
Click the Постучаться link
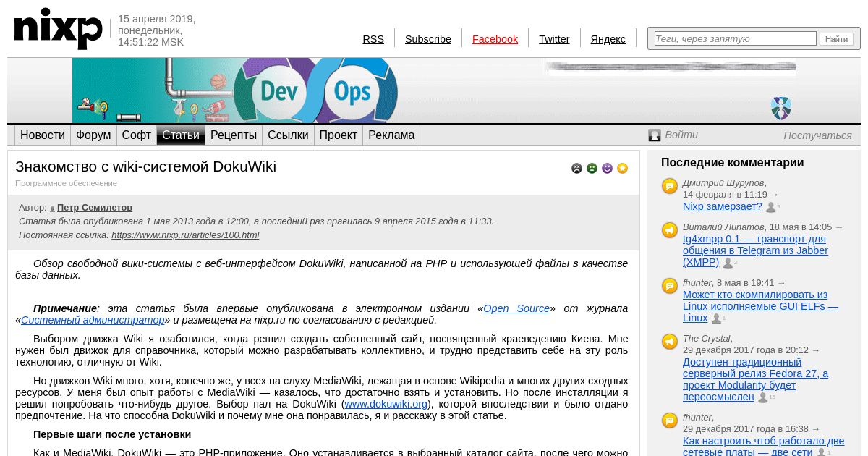[818, 135]
